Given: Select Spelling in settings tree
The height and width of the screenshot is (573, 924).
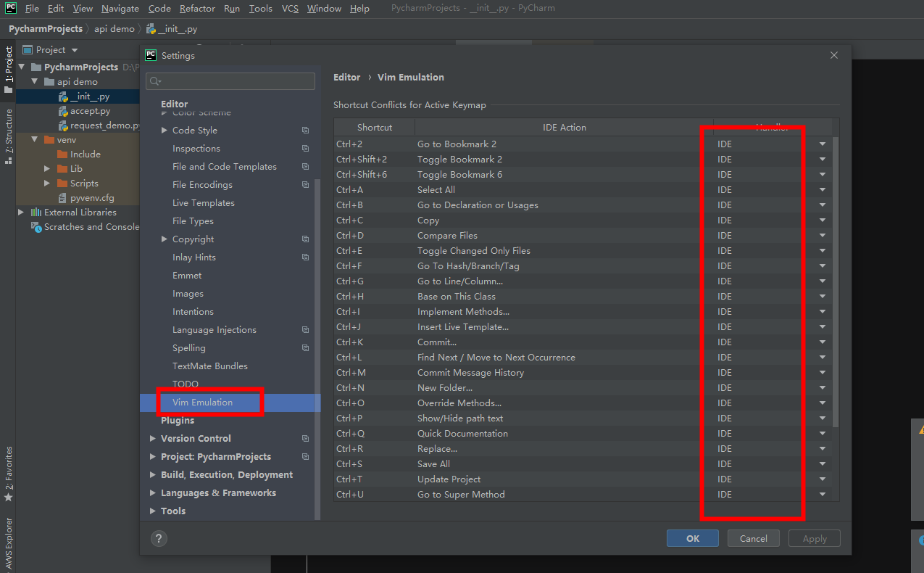Looking at the screenshot, I should 189,348.
